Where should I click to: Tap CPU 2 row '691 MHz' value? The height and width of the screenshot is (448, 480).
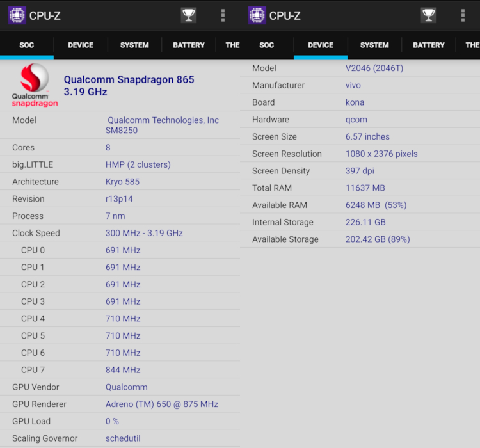(123, 285)
